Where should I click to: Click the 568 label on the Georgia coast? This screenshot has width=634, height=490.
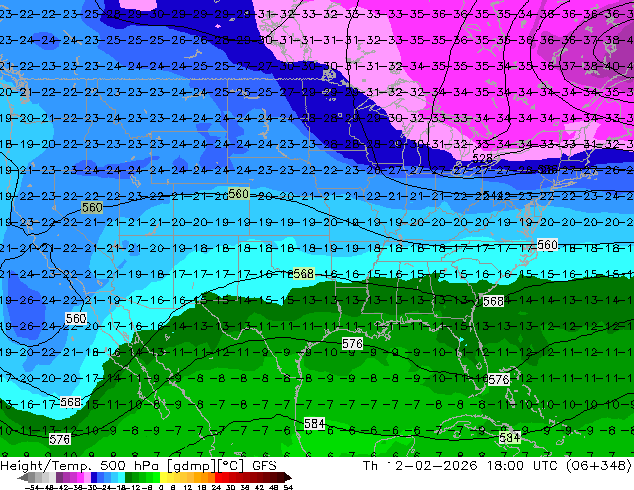coord(493,301)
